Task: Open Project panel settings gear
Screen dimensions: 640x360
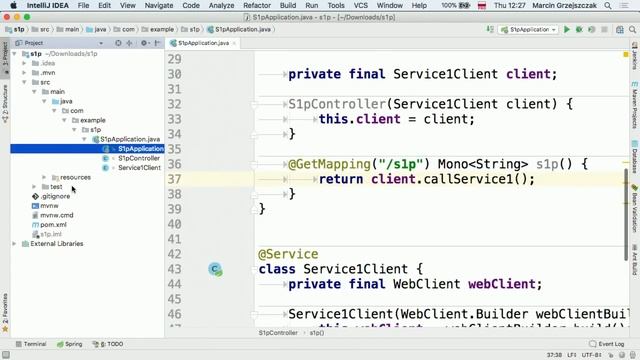Action: pyautogui.click(x=144, y=43)
